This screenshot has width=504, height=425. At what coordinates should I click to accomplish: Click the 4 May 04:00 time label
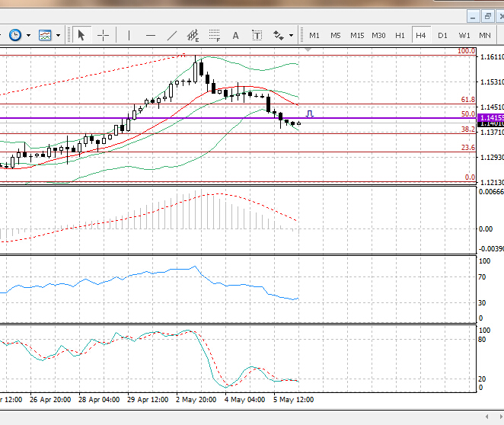(x=245, y=400)
